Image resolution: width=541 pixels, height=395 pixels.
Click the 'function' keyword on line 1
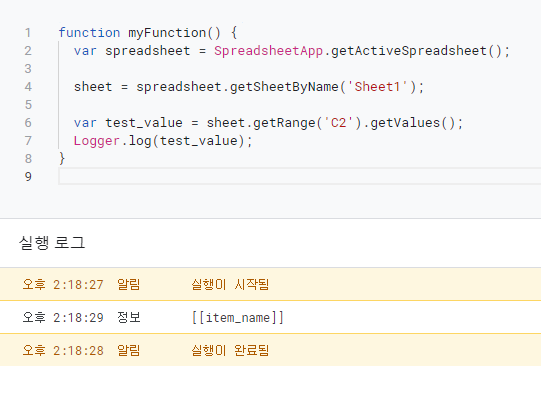tap(89, 33)
